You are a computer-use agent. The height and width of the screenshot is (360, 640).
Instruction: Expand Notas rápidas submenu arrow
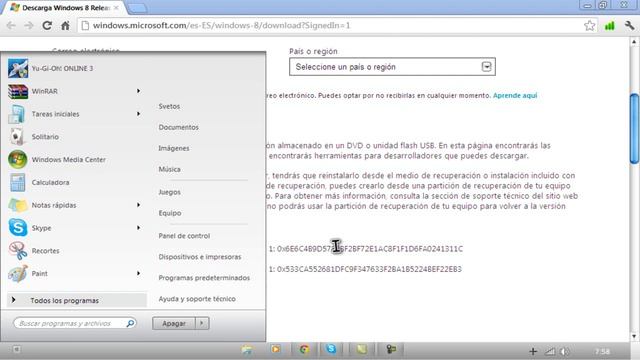coord(138,205)
